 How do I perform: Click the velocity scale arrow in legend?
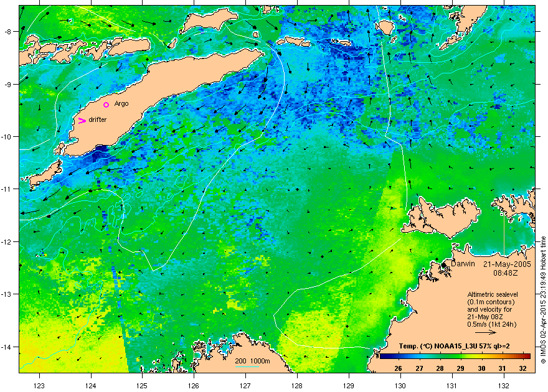click(486, 332)
